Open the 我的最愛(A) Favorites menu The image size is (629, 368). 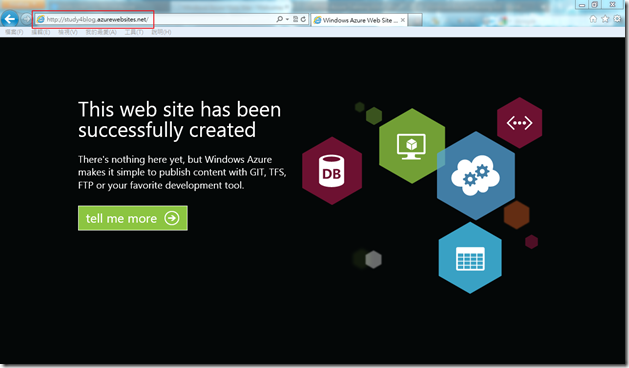coord(101,32)
